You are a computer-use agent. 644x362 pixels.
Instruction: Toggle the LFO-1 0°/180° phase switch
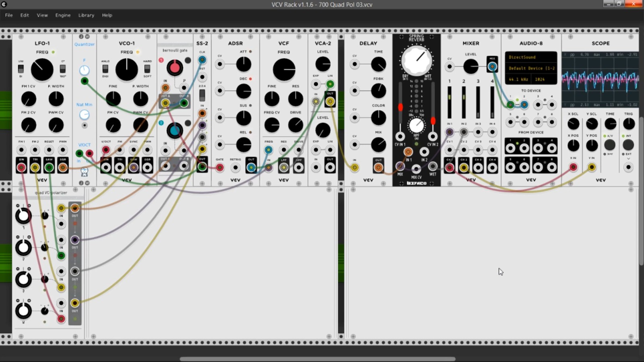coord(63,68)
